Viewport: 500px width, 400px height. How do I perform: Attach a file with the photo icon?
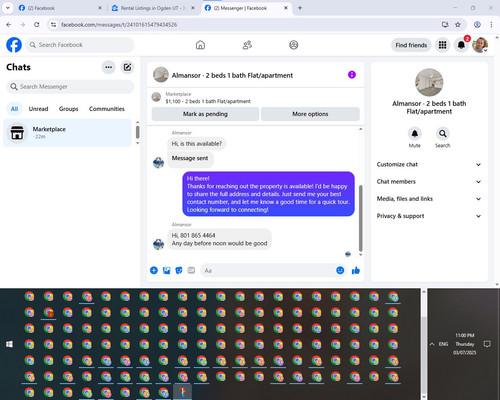click(166, 270)
